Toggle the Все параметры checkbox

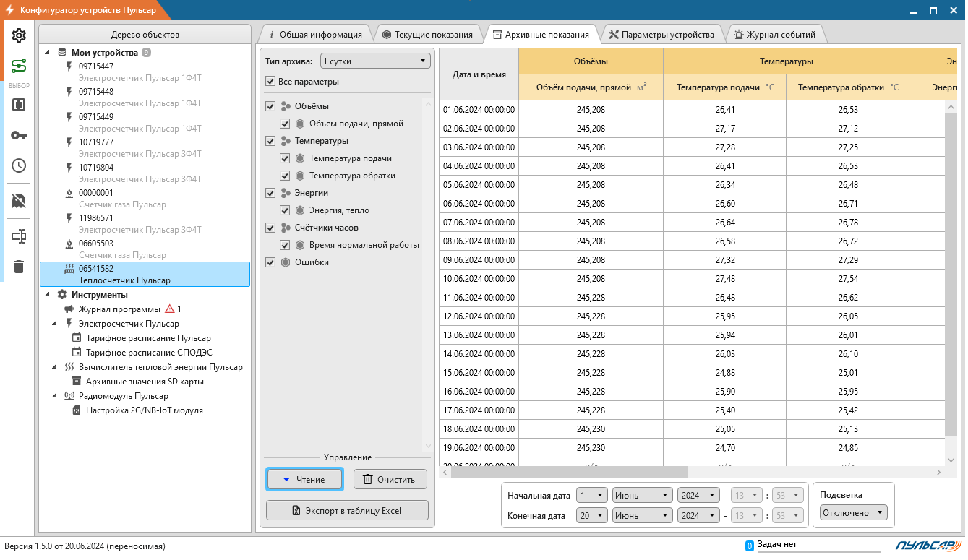[270, 82]
